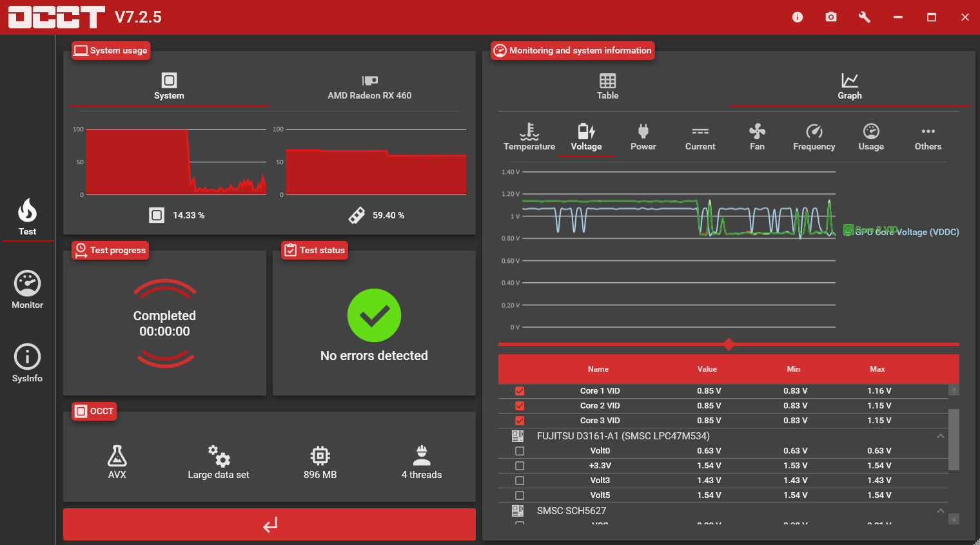The width and height of the screenshot is (980, 545).
Task: Click the CPU usage icon beside 14.33 %
Action: 157,215
